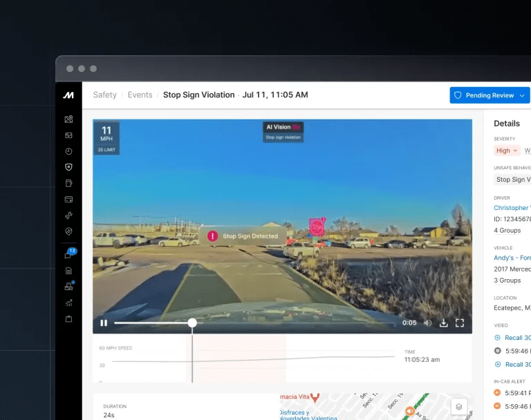Mute the video volume
Image resolution: width=531 pixels, height=420 pixels.
coord(427,323)
